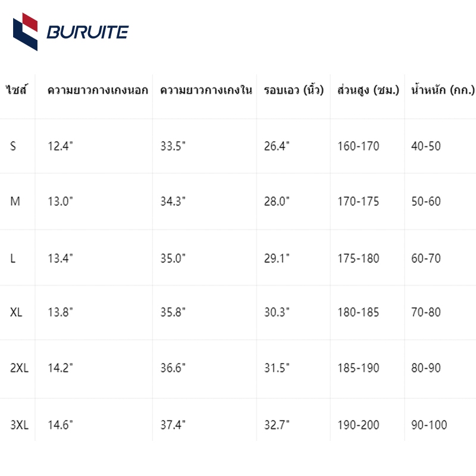476x476 pixels.
Task: Select the XL size row label
Action: pos(16,312)
